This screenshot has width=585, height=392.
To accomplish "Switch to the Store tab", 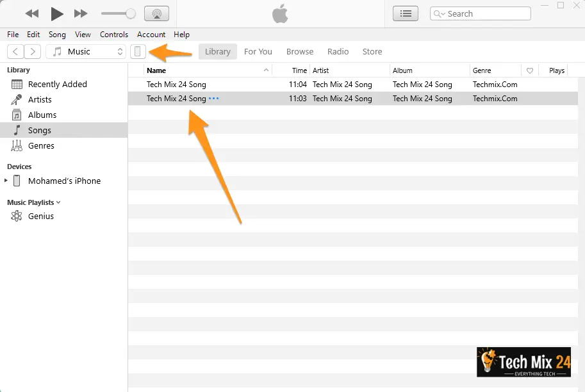I will tap(372, 51).
